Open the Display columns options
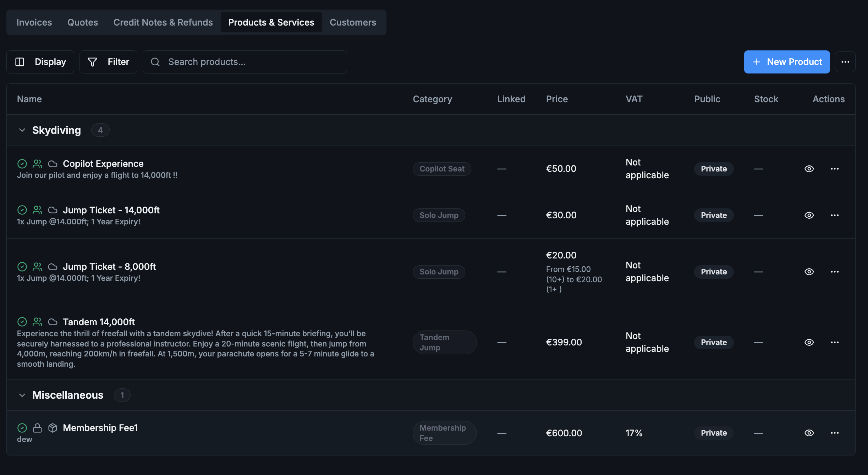The width and height of the screenshot is (868, 475). [40, 62]
